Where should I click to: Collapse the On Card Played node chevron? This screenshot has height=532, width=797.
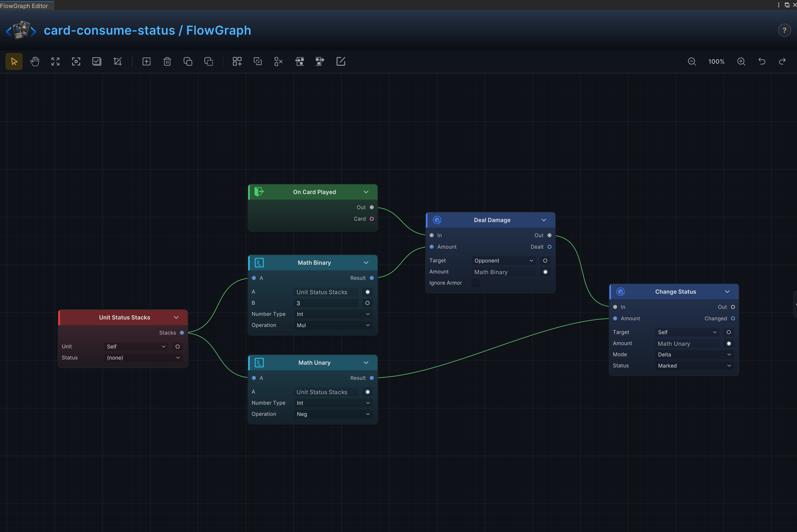tap(366, 192)
